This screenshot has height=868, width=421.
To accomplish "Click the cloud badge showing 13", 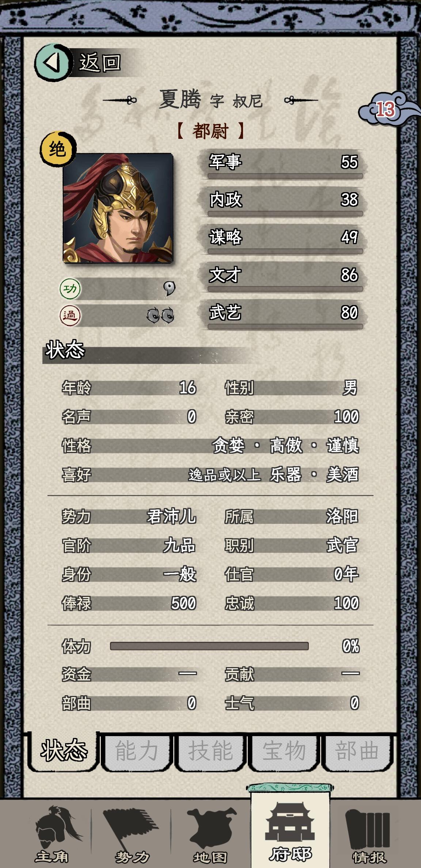I will [386, 109].
